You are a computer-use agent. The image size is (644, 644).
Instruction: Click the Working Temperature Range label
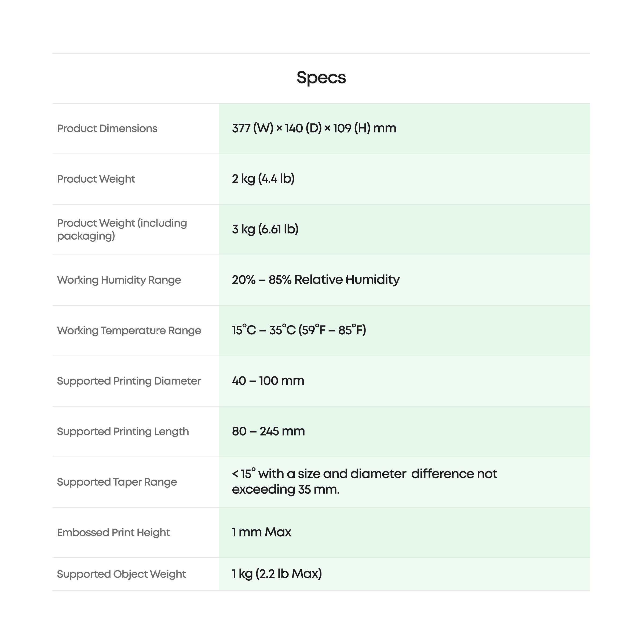[x=129, y=331]
